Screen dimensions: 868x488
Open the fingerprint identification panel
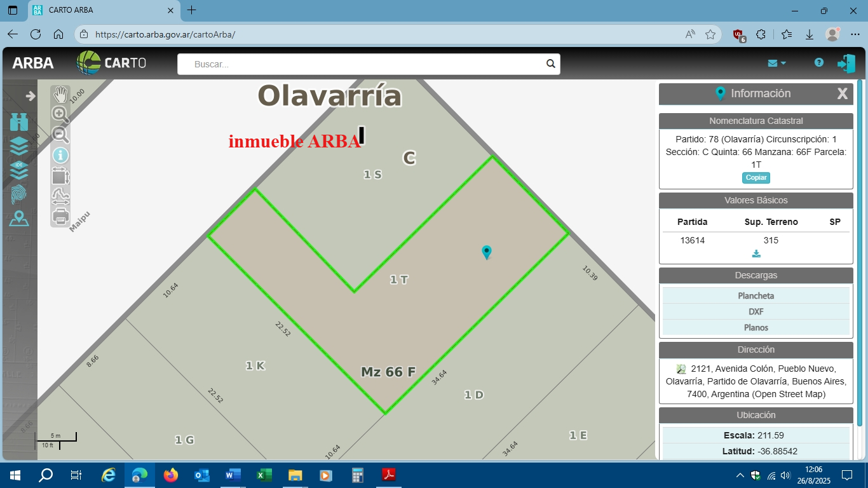19,194
